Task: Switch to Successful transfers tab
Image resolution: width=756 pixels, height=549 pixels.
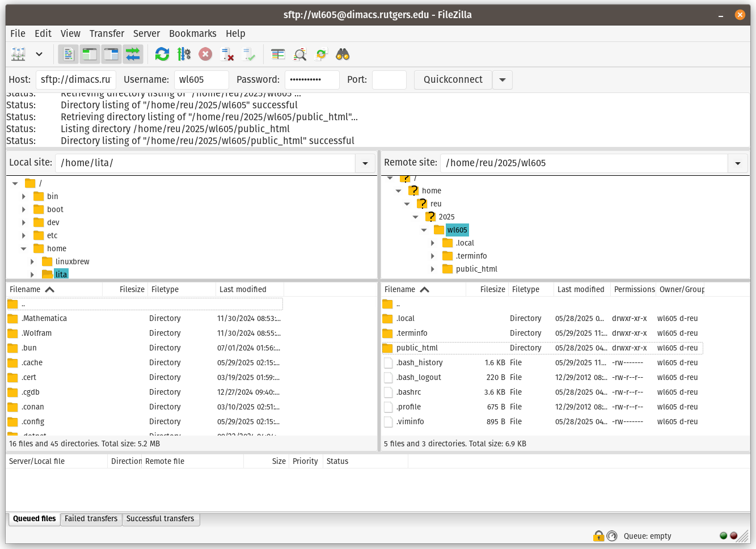Action: (161, 519)
